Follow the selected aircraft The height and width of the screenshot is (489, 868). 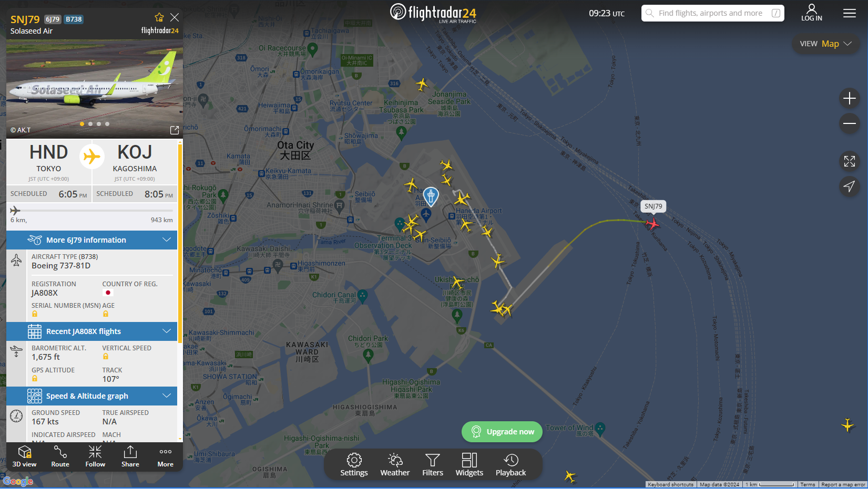click(95, 456)
